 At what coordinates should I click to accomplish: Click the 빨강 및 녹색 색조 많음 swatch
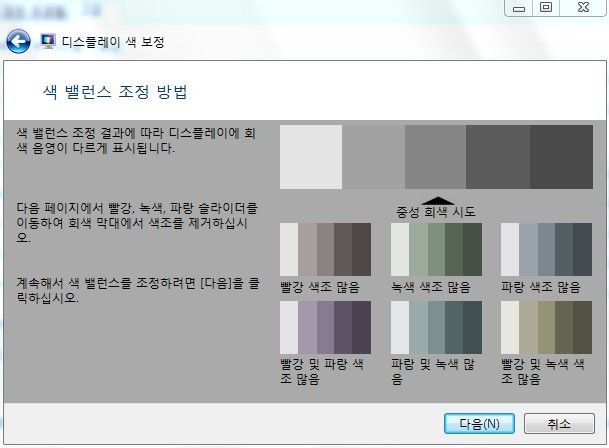point(546,328)
